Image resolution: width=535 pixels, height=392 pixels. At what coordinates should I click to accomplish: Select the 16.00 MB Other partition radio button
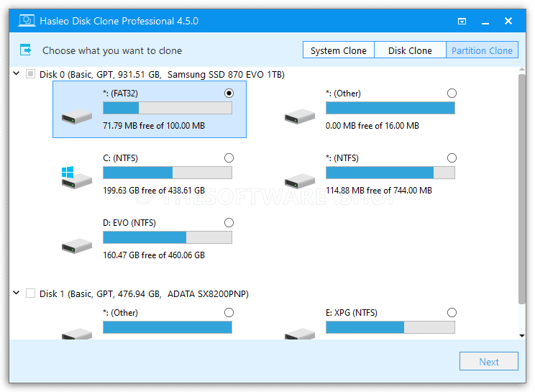(x=452, y=93)
